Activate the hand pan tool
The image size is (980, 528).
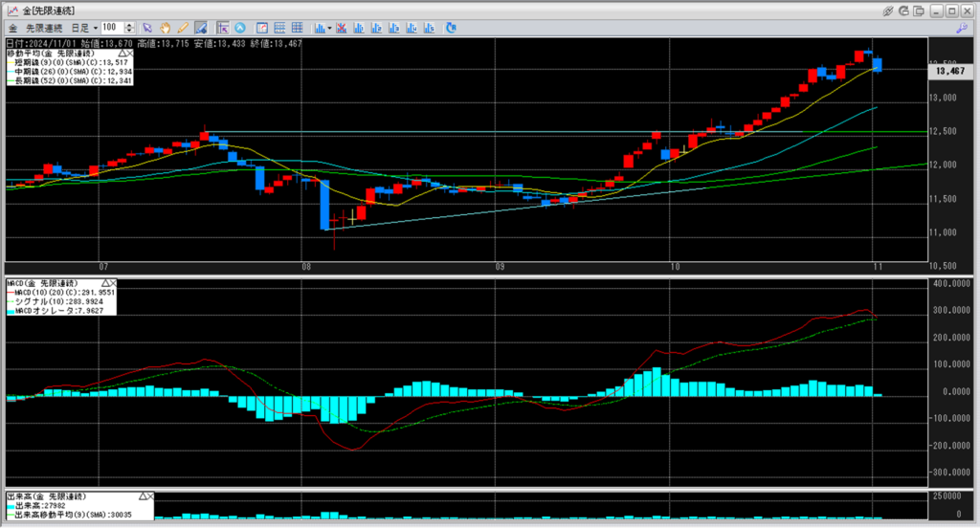click(x=165, y=28)
